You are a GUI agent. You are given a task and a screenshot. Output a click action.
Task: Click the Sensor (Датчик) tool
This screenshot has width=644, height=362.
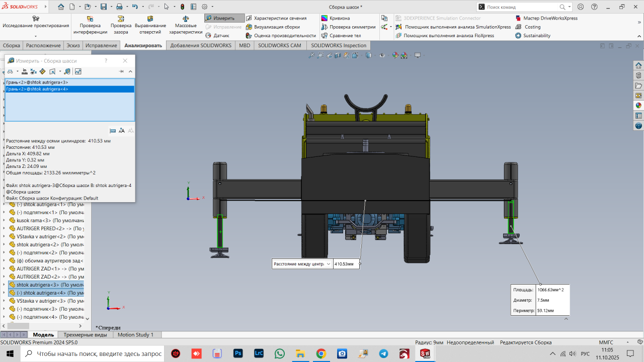217,36
